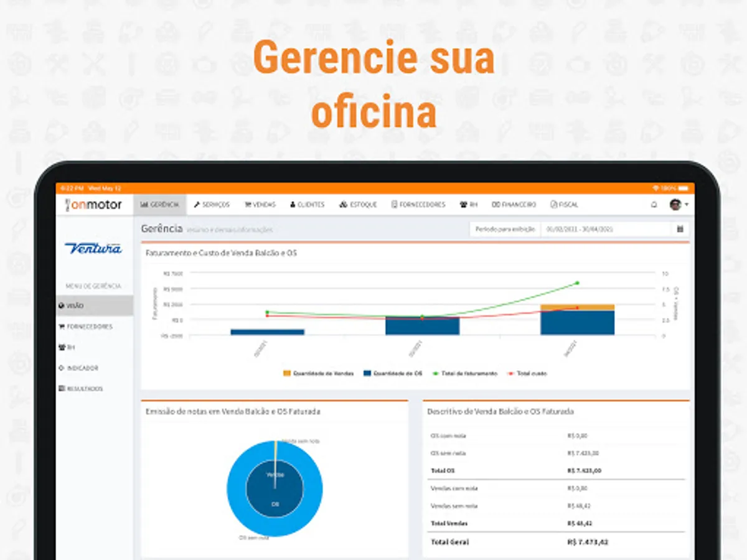The width and height of the screenshot is (747, 560).
Task: Click the 'Total OS' row label
Action: coord(443,470)
